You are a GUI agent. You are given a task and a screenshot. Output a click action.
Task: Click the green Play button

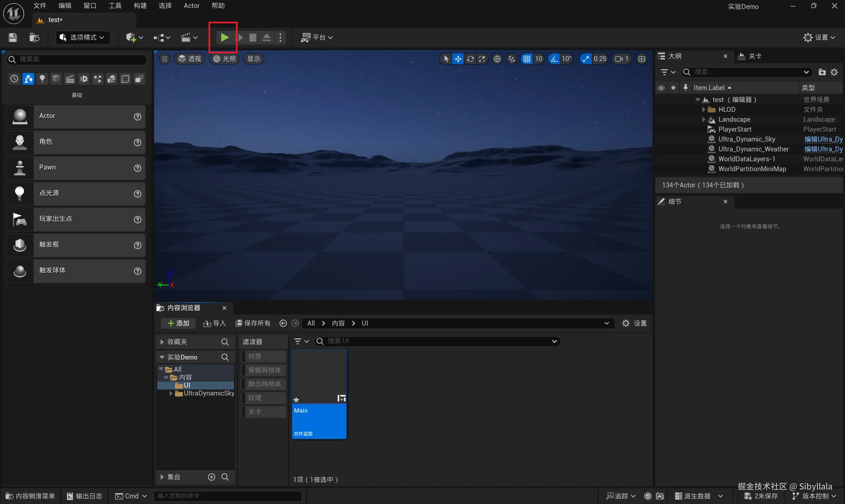[x=224, y=37]
